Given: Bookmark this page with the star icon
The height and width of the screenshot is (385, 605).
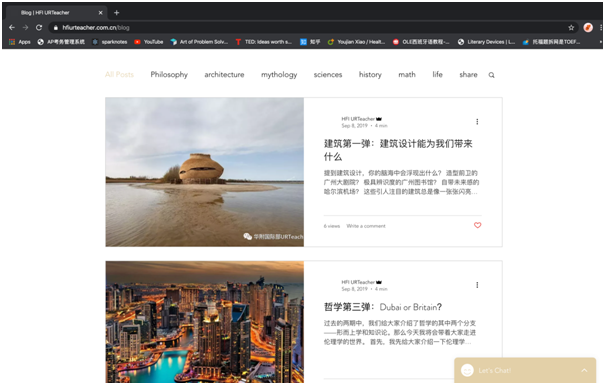Looking at the screenshot, I should point(571,27).
